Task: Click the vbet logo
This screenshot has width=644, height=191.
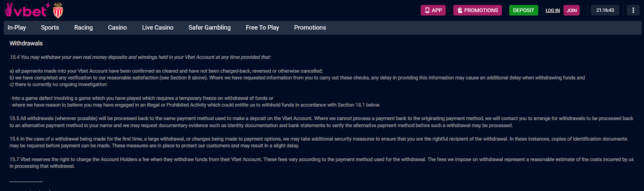Action: click(27, 10)
